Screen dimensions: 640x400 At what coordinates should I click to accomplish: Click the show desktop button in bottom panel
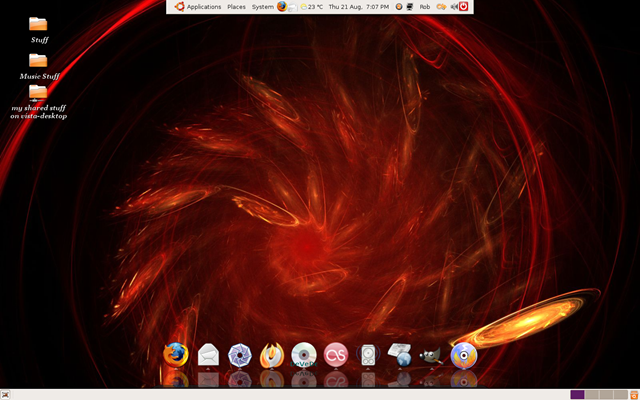pos(5,395)
